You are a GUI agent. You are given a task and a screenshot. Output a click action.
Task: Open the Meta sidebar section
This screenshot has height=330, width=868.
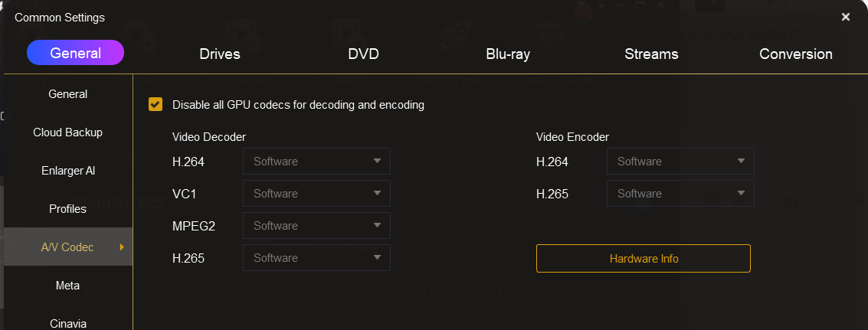coord(67,285)
